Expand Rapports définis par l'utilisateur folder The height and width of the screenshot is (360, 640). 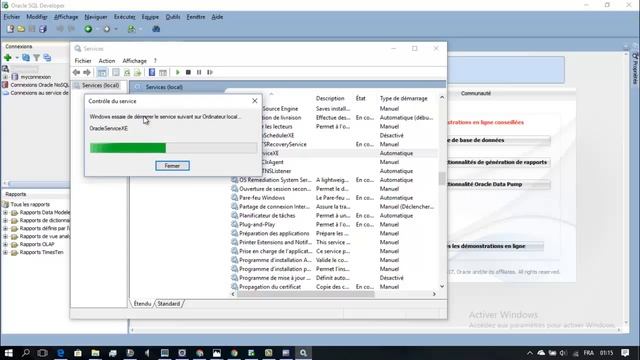point(5,229)
